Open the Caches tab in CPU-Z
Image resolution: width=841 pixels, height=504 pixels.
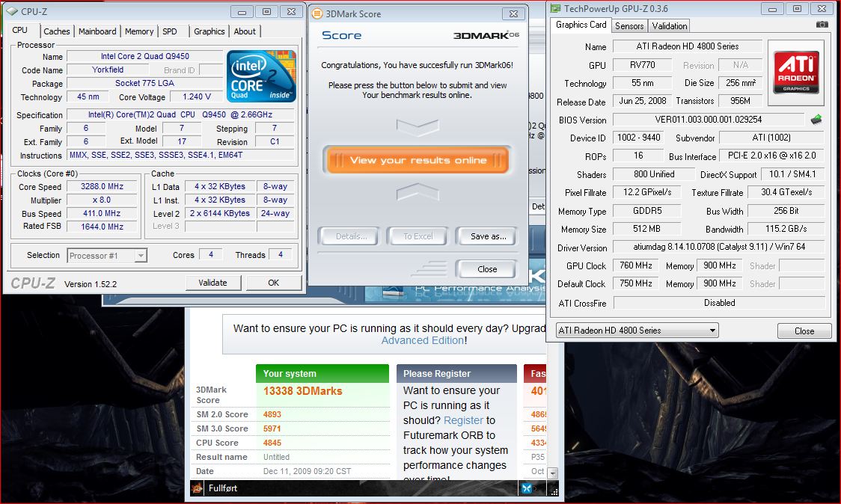pos(56,31)
